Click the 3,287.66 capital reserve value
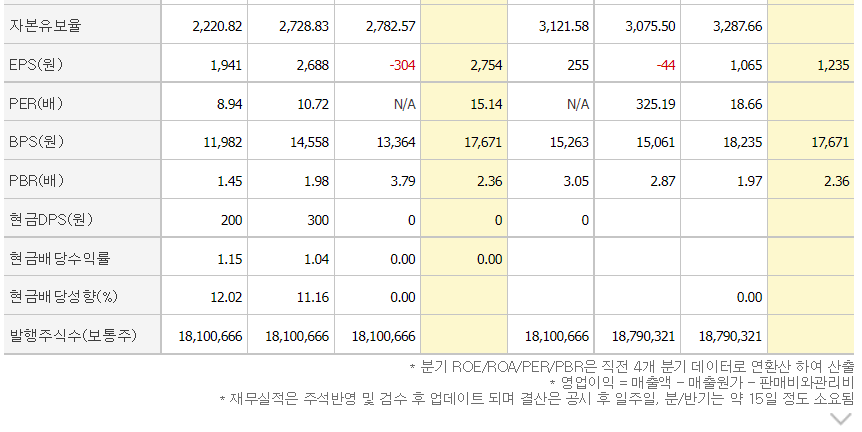Image resolution: width=862 pixels, height=432 pixels. click(x=738, y=26)
